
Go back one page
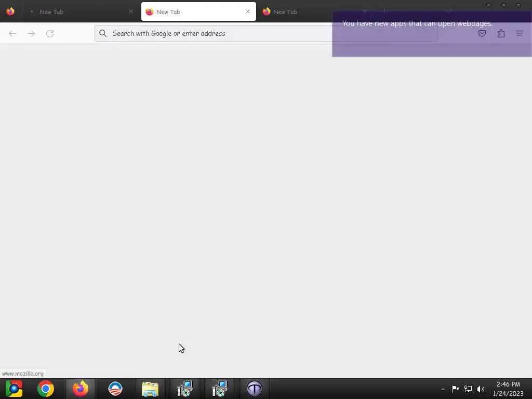[12, 34]
